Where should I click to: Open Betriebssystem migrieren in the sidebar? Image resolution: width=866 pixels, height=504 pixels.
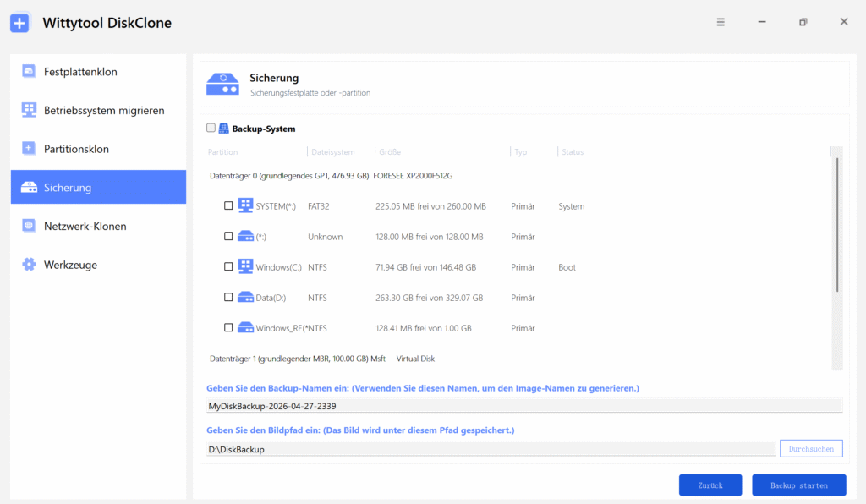[98, 111]
